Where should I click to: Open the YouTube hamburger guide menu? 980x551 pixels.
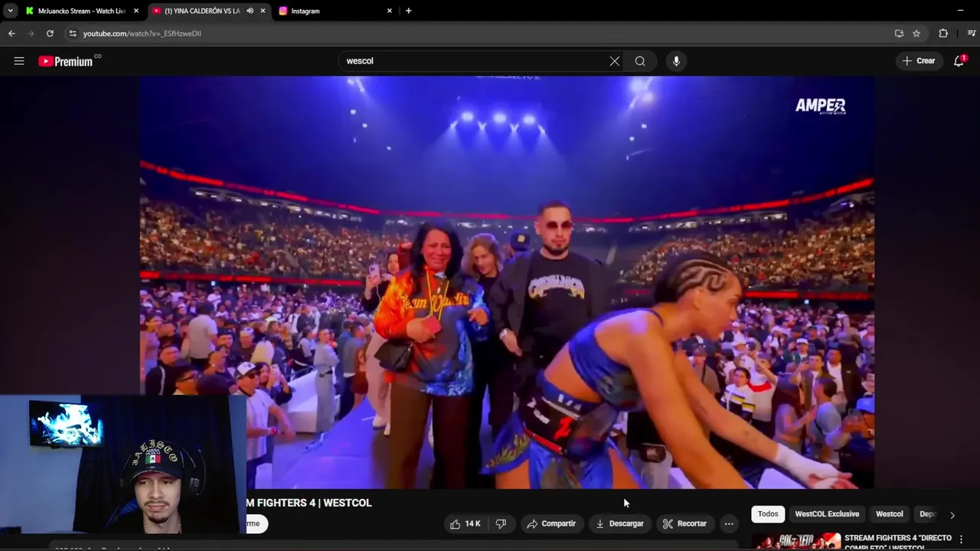[x=19, y=61]
